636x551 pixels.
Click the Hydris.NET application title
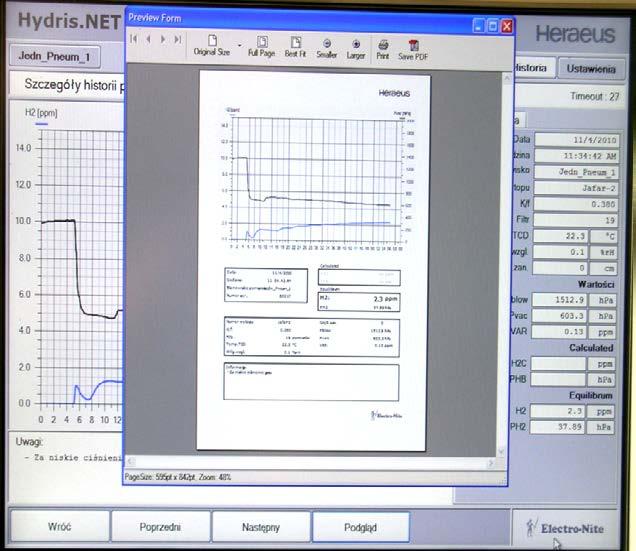(69, 21)
